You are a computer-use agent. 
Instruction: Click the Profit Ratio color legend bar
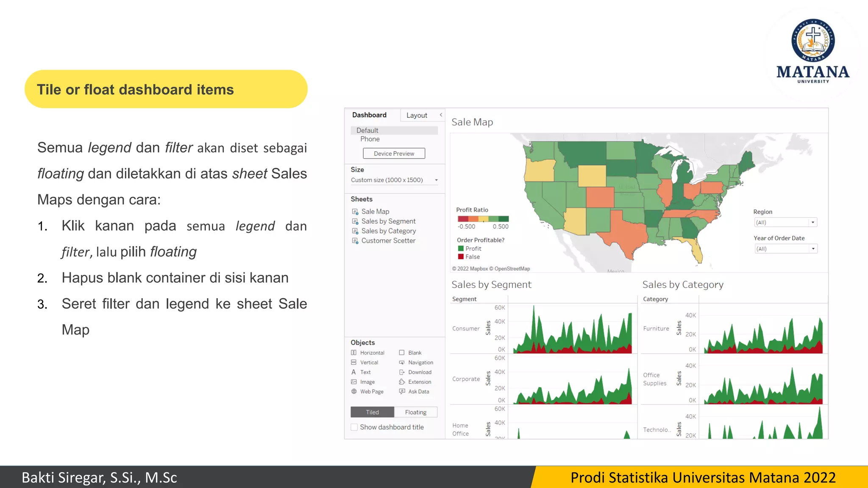[483, 219]
